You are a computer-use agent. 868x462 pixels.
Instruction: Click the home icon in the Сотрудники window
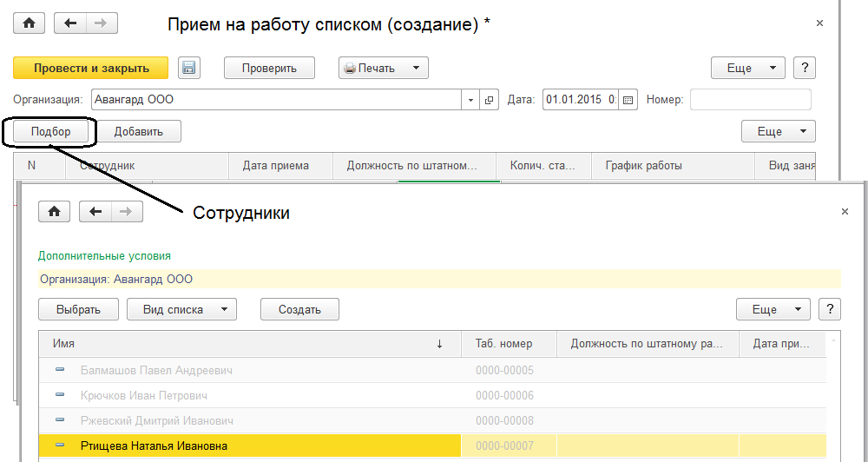coord(54,211)
